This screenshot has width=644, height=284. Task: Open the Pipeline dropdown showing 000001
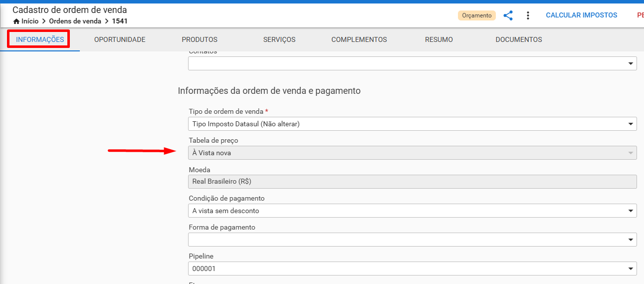(x=413, y=269)
